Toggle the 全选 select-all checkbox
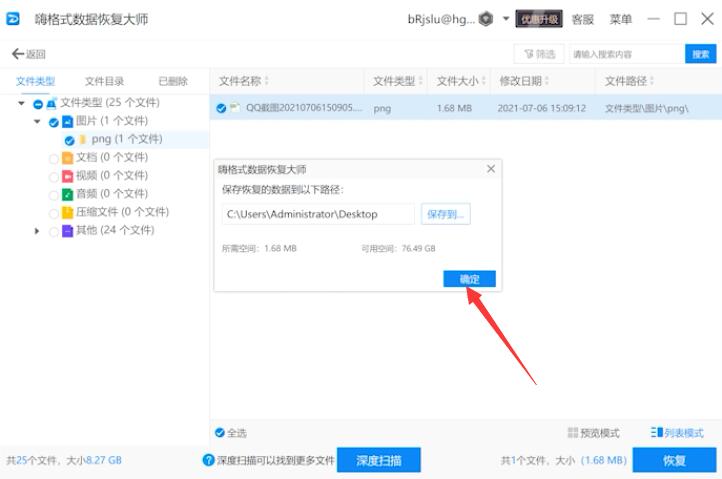Screen dimensions: 722x479 click(x=220, y=432)
